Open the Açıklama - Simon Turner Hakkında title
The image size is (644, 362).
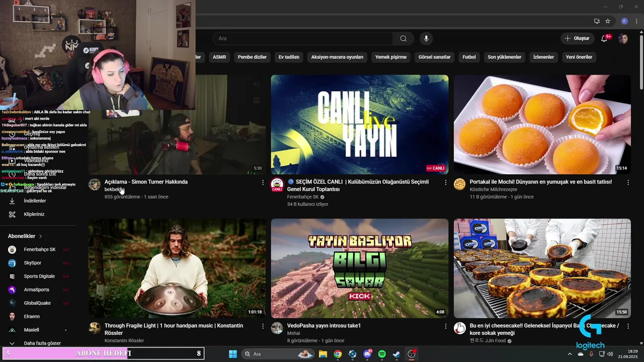tap(146, 182)
